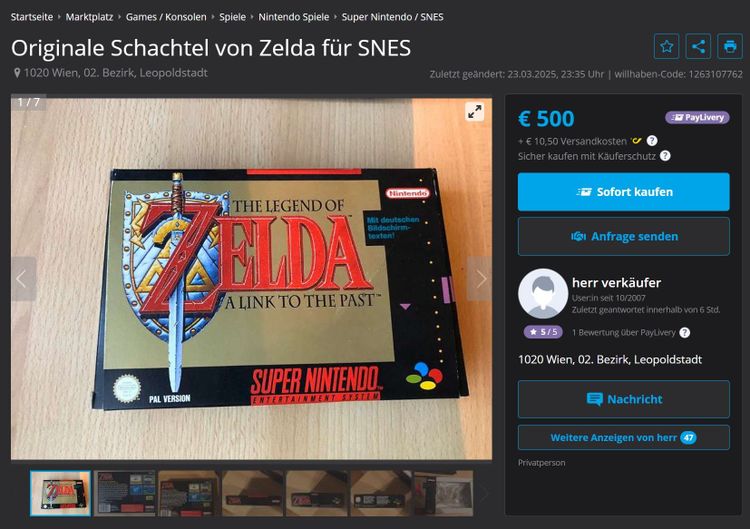This screenshot has width=750, height=529.
Task: Open the Super Nintendo / SNES breadcrumb
Action: click(x=392, y=17)
